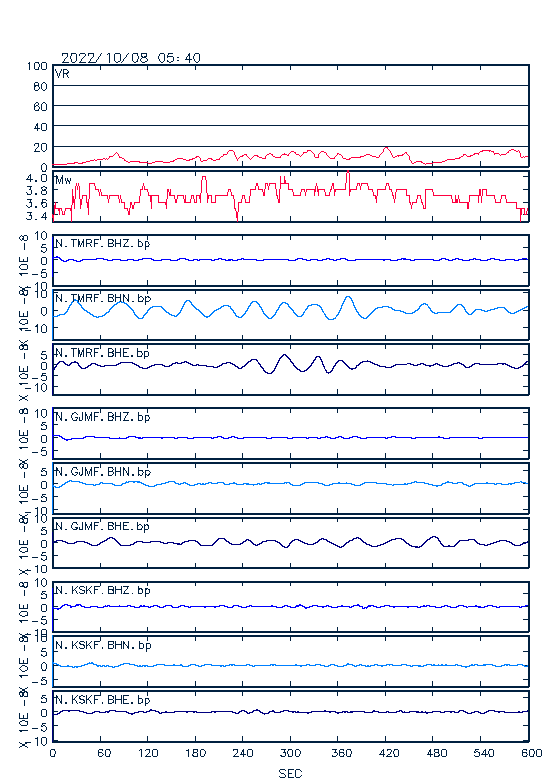Click the 300 tick on the time axis
Viewport: 554px width, 781px height.
tap(290, 753)
